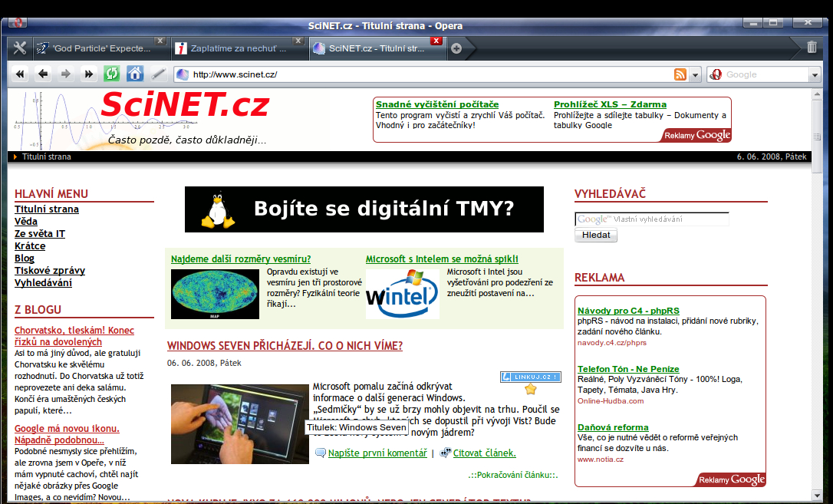Open Tiskové zprávy menu item

coord(50,270)
